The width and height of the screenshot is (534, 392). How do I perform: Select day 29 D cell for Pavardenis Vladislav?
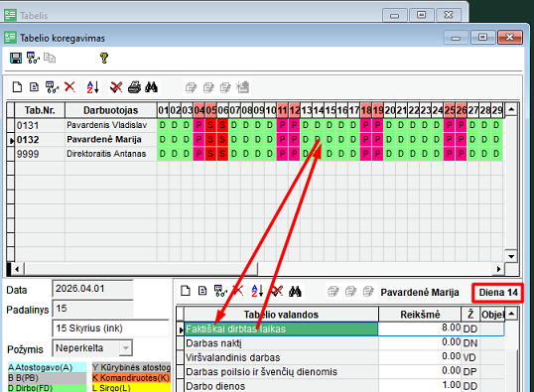pos(497,125)
